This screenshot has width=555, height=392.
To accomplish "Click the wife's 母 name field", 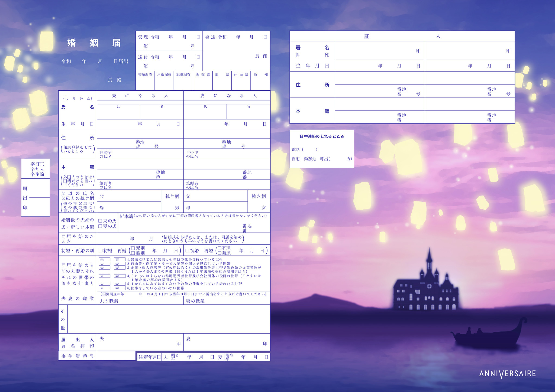I will 216,207.
